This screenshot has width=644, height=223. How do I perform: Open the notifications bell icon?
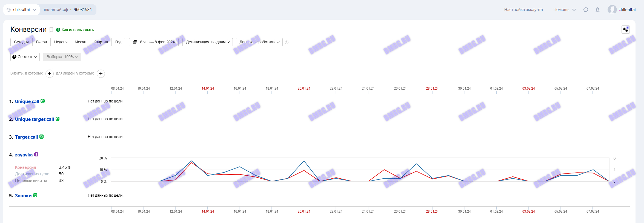(597, 10)
